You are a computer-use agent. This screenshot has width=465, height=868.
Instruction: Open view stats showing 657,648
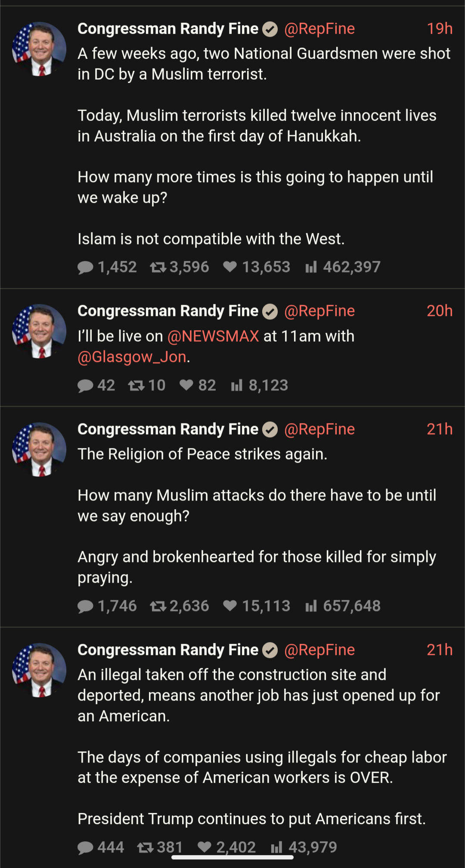click(x=311, y=606)
